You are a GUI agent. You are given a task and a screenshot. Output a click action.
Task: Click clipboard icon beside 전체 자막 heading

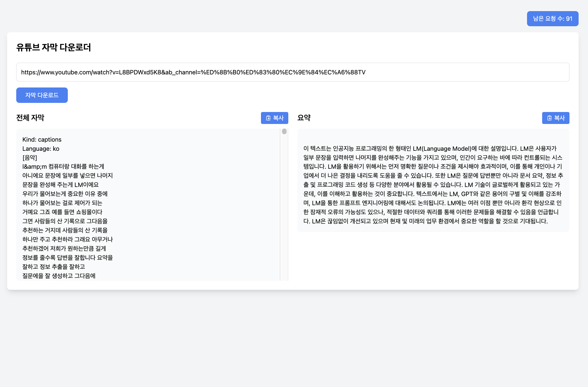pos(268,118)
